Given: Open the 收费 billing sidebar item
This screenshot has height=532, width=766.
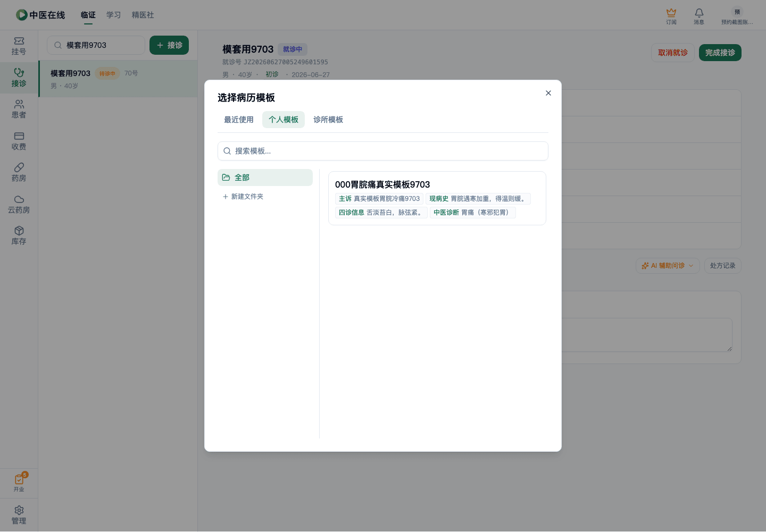Looking at the screenshot, I should coord(19,141).
